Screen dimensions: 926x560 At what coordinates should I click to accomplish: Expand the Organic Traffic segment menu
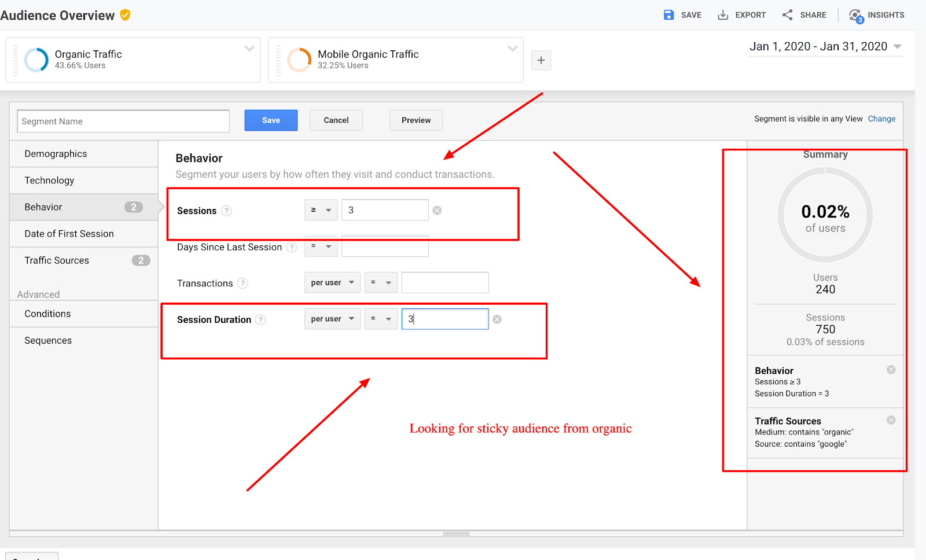pyautogui.click(x=249, y=49)
